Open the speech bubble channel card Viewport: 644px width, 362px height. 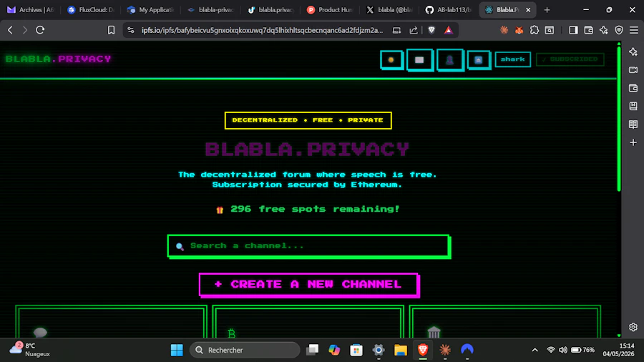[x=111, y=322]
